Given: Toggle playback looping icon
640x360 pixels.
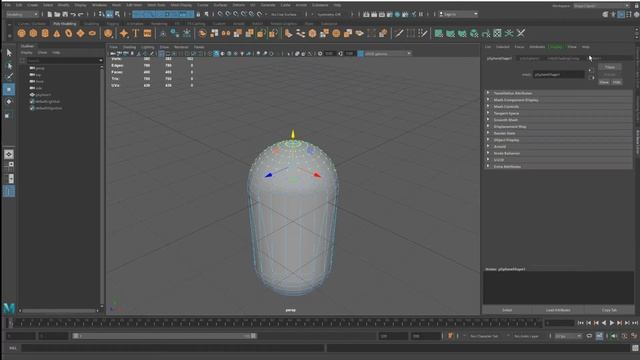Looking at the screenshot, I should (589, 336).
